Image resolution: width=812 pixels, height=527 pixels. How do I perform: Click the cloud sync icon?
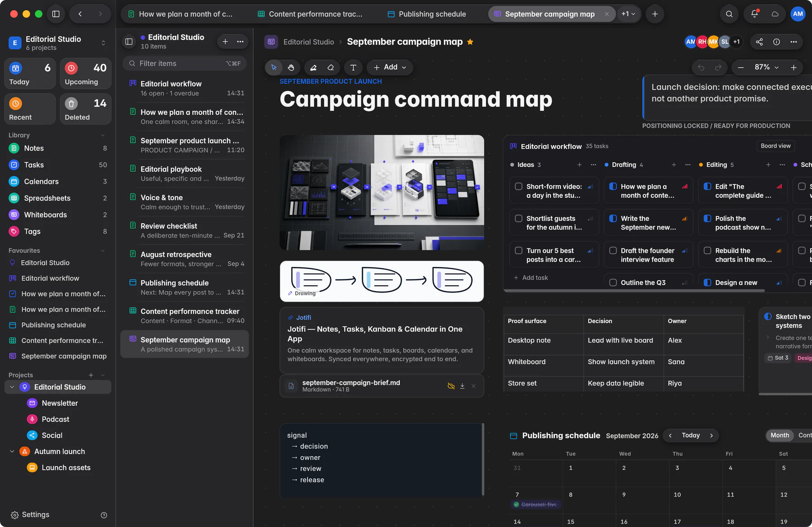coord(775,14)
